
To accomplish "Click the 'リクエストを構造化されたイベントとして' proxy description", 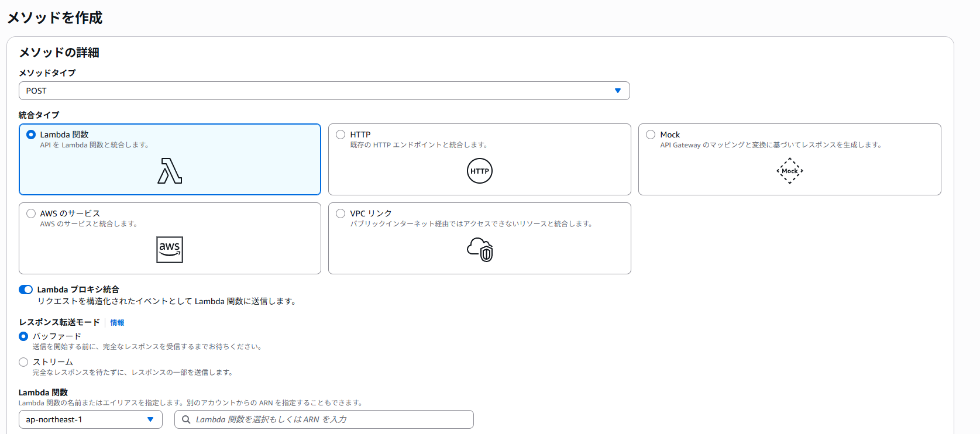I will pyautogui.click(x=168, y=301).
